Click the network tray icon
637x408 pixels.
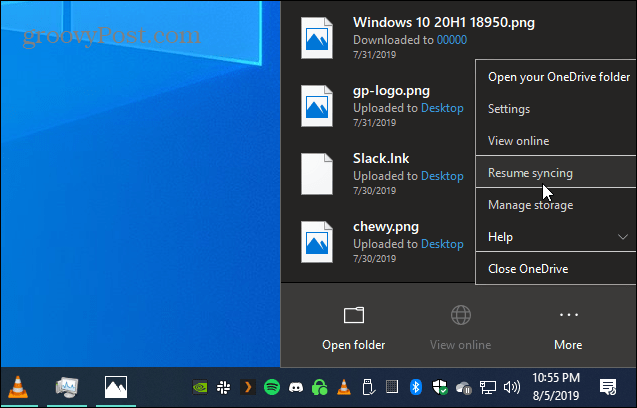pyautogui.click(x=488, y=387)
